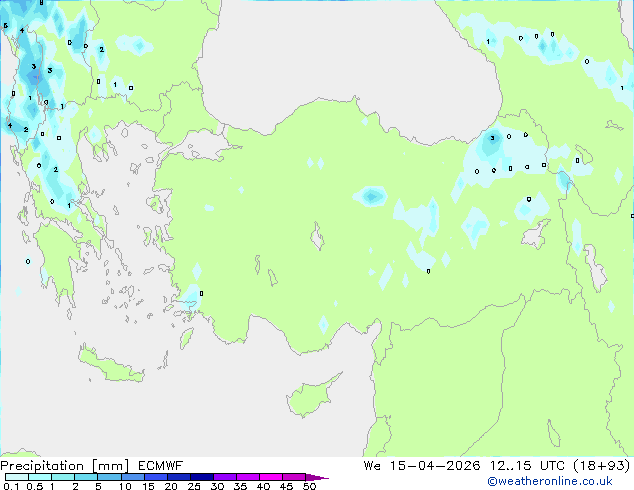Click the legend arrow tip above 50 mm
Image resolution: width=634 pixels, height=490 pixels.
[317, 477]
